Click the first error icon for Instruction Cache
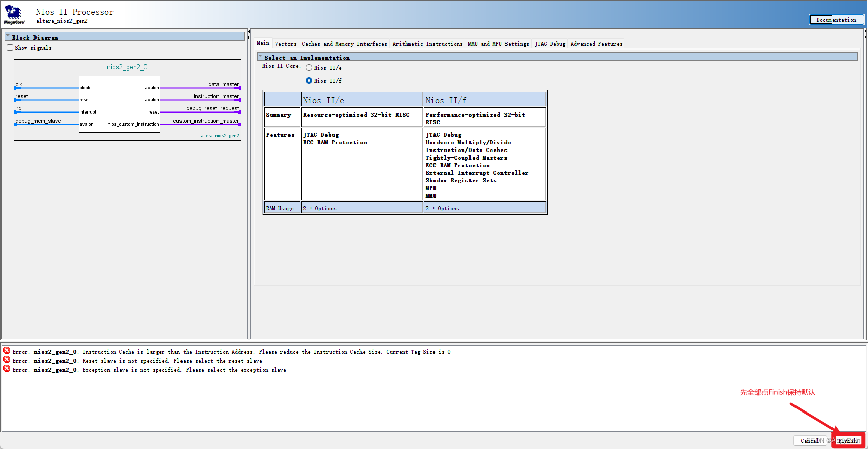The width and height of the screenshot is (868, 449). pyautogui.click(x=7, y=350)
